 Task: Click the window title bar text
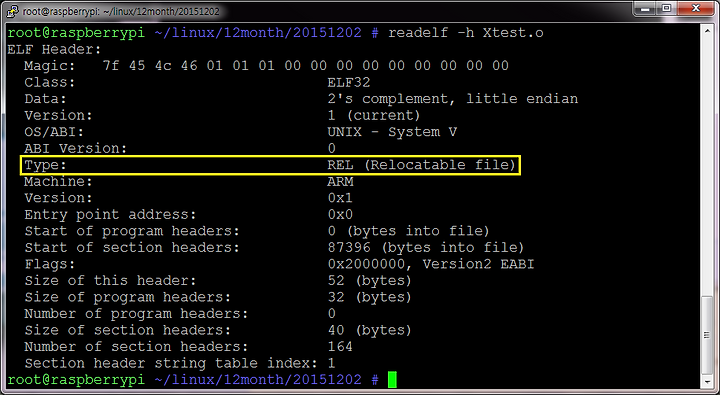tap(121, 11)
